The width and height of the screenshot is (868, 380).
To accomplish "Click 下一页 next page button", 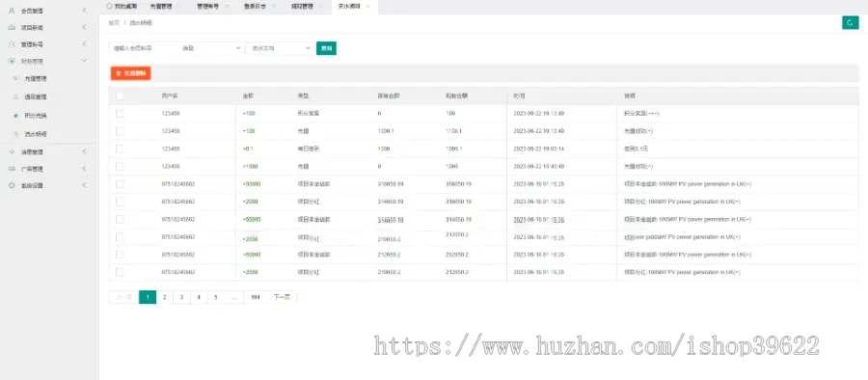I will coord(282,297).
